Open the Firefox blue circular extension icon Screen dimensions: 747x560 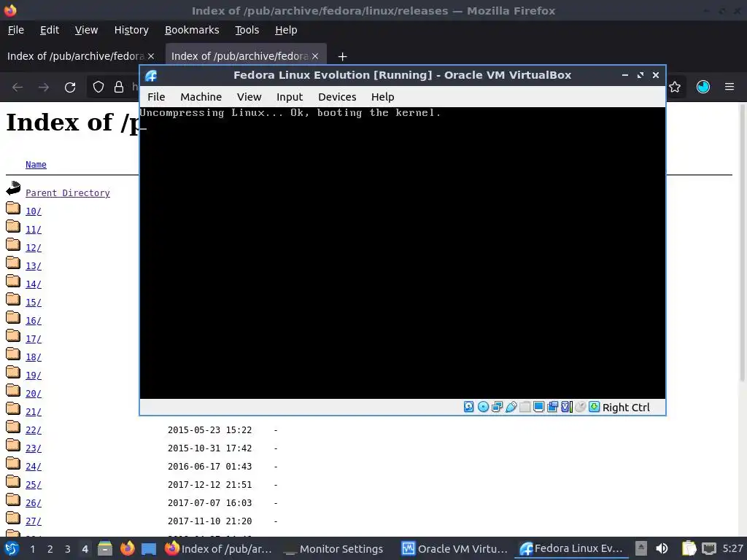pos(703,87)
